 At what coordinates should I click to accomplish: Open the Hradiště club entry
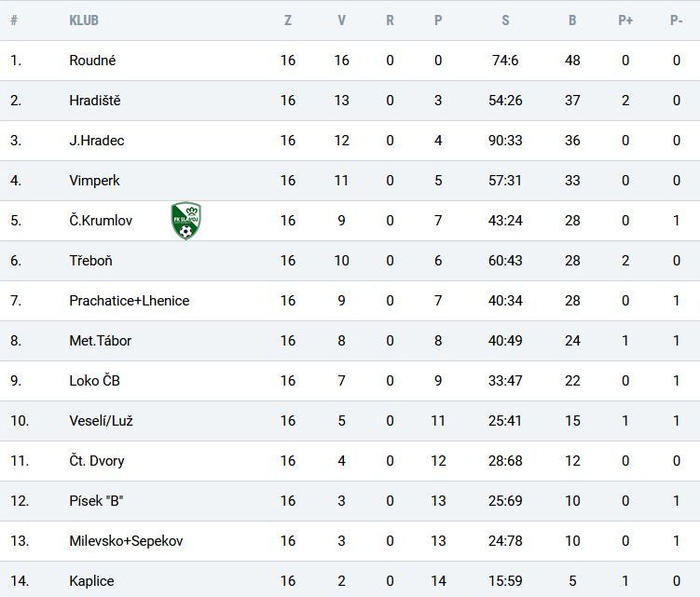(95, 101)
